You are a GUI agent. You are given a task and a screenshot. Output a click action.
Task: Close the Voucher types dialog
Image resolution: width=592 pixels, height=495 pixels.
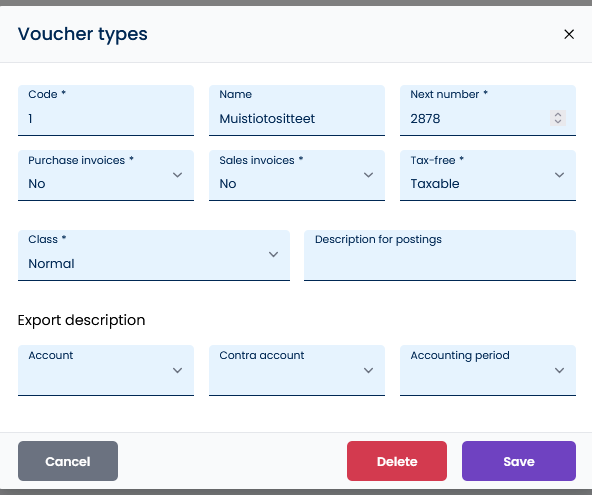(x=569, y=34)
